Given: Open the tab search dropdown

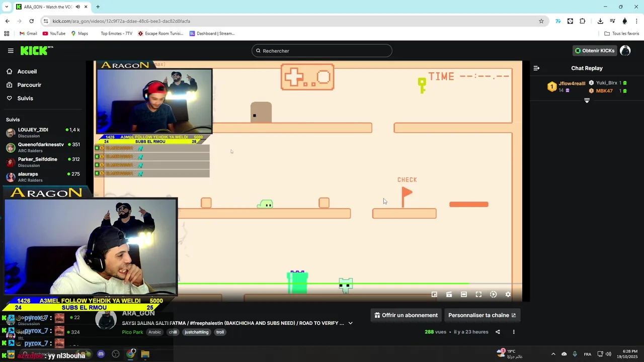Looking at the screenshot, I should [6, 7].
